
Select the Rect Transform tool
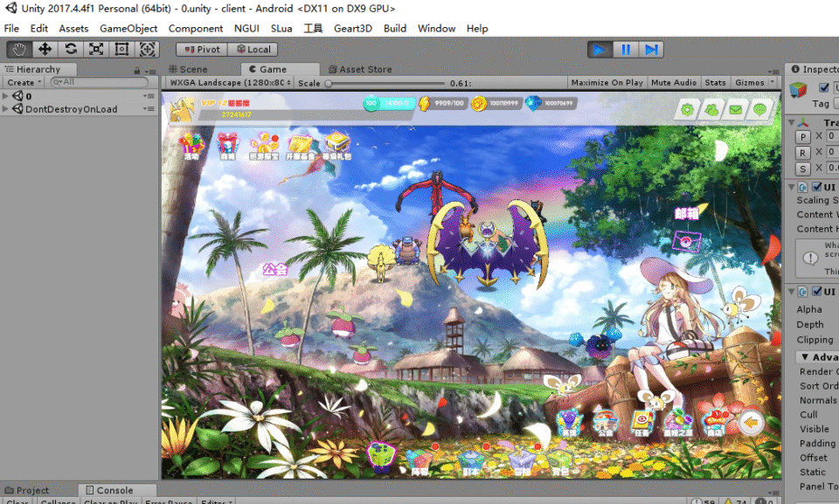(x=122, y=49)
